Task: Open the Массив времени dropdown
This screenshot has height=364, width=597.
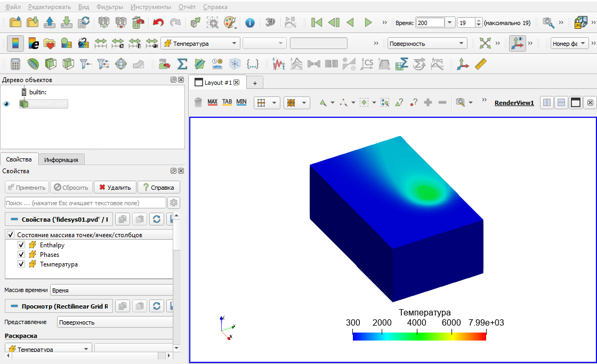Action: 111,290
